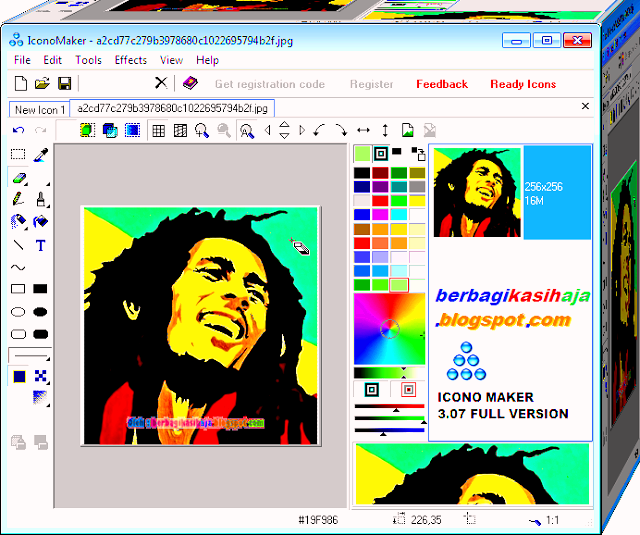The image size is (640, 535).
Task: Adjust the blue channel slider
Action: click(389, 431)
